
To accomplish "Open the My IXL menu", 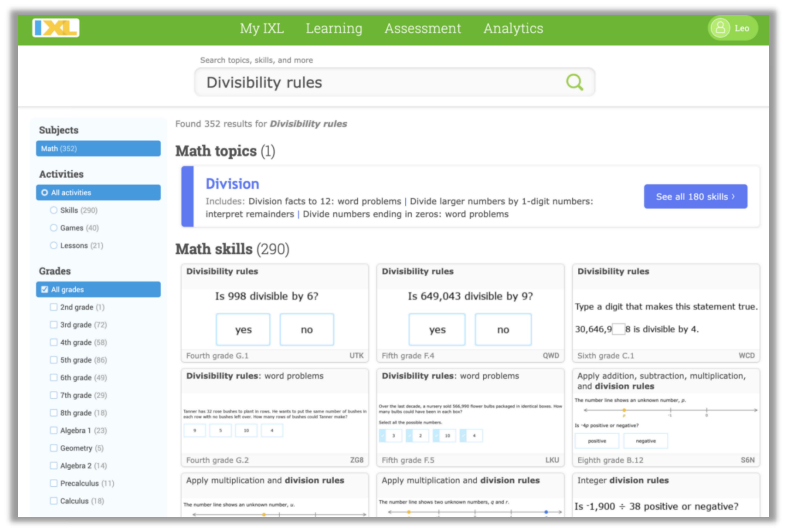I will click(262, 28).
